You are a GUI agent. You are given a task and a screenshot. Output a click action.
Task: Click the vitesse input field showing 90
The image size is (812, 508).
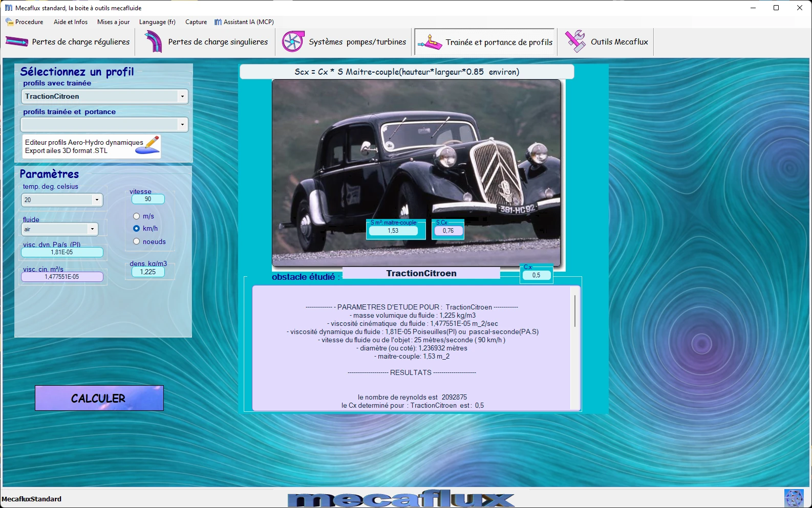148,199
